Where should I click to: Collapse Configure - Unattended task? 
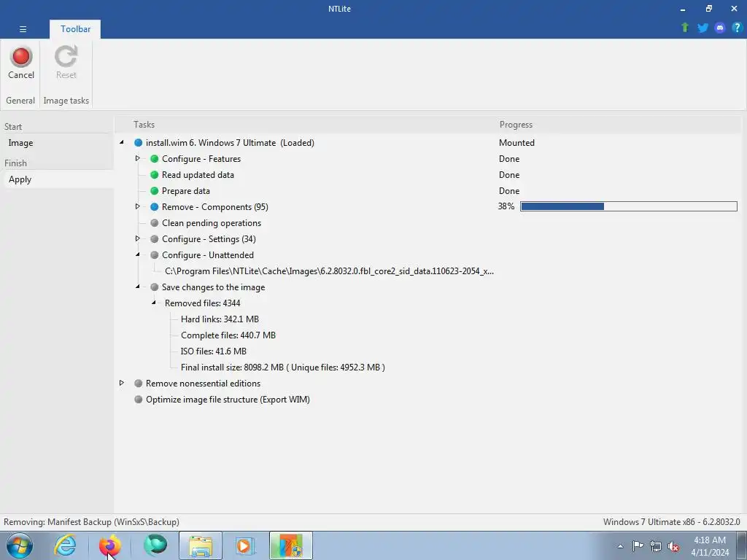tap(138, 254)
